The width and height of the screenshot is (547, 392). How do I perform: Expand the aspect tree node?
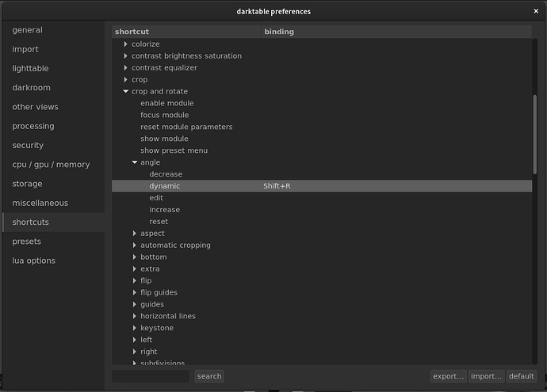click(x=134, y=234)
